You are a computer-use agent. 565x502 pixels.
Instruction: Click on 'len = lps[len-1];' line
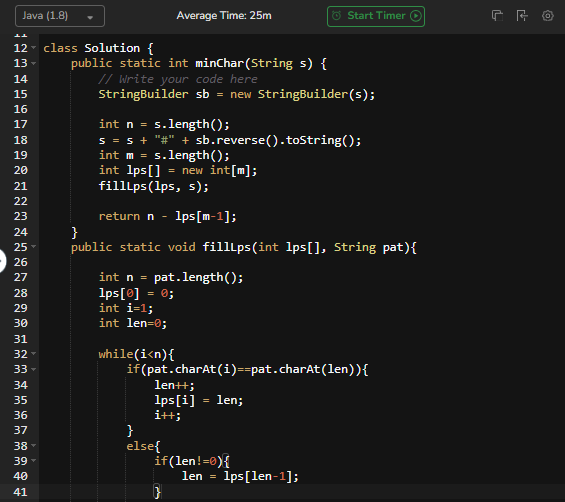(x=240, y=476)
